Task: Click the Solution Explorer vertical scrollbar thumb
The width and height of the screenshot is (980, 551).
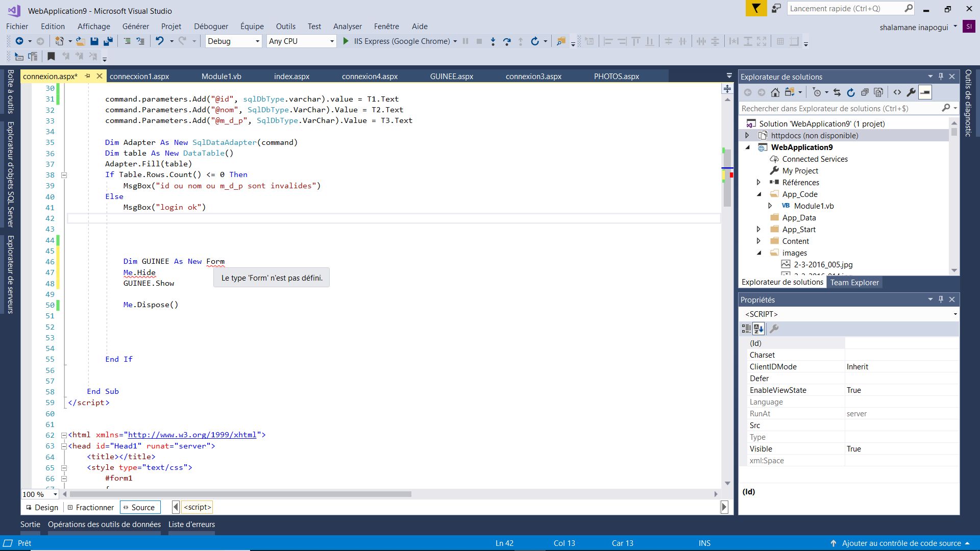Action: [x=953, y=131]
